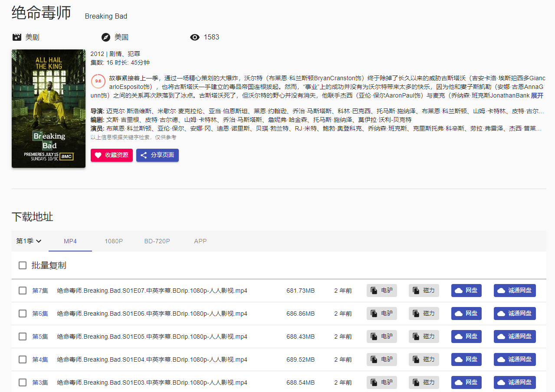Click the 分享页面 share button

[158, 155]
